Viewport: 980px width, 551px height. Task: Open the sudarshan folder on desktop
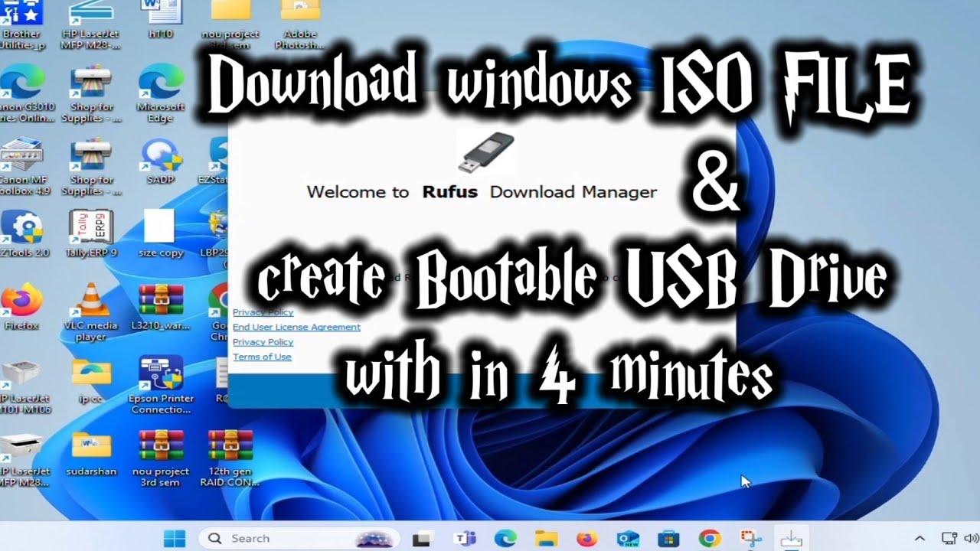pos(91,453)
